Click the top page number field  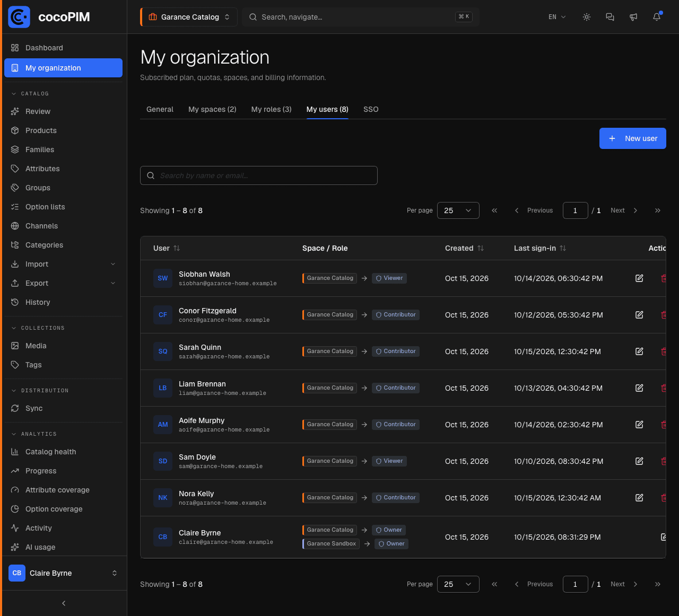click(x=576, y=210)
